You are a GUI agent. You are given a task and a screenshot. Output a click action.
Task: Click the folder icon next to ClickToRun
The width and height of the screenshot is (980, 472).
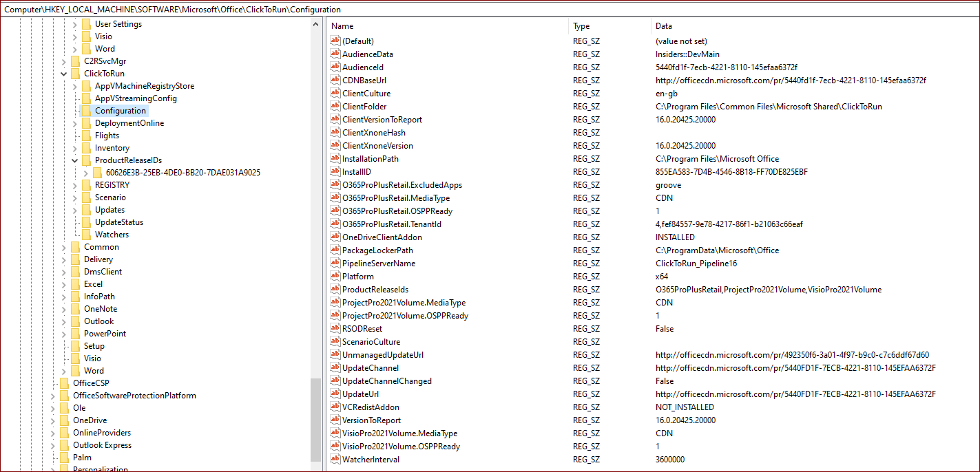coord(76,74)
